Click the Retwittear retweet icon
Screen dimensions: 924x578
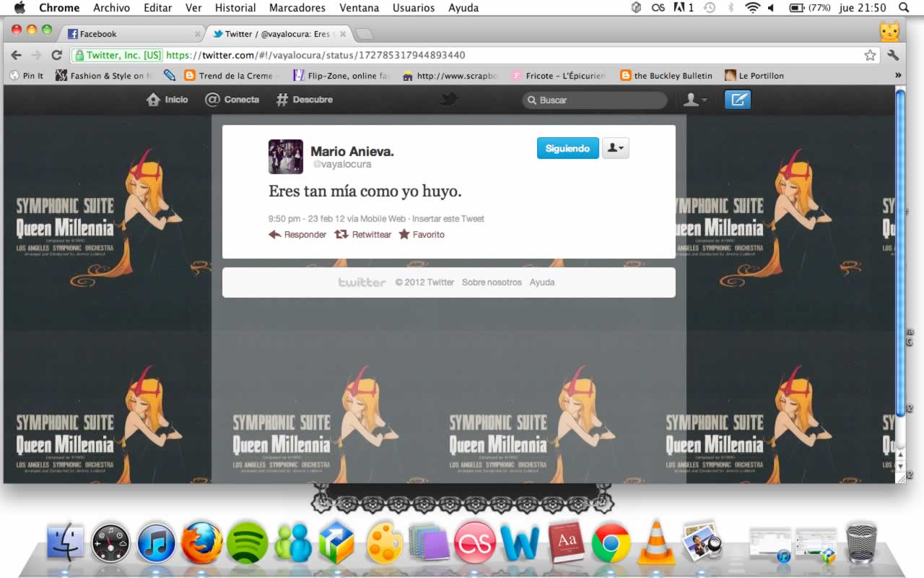pos(341,234)
